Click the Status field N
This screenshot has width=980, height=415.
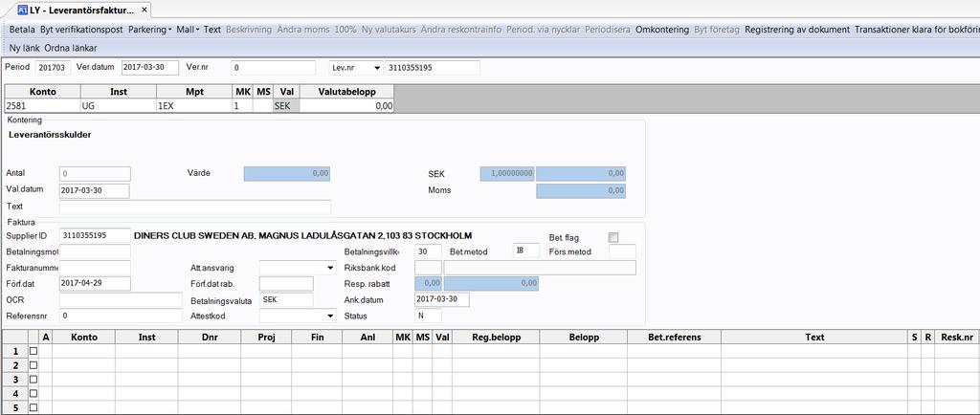[x=428, y=316]
